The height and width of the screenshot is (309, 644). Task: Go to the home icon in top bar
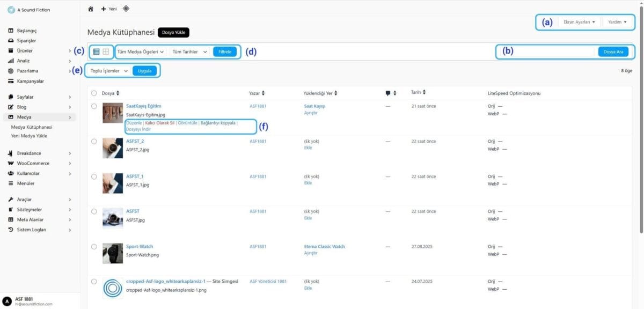coord(91,9)
